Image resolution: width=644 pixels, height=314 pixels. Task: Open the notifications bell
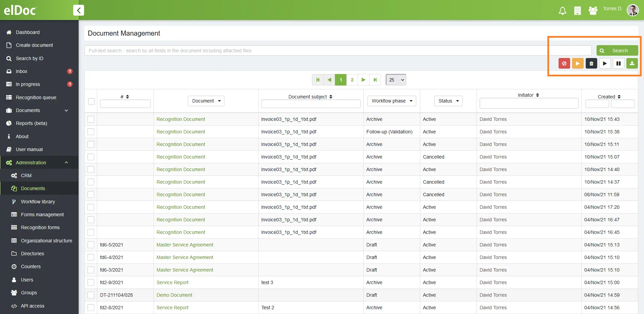point(562,11)
